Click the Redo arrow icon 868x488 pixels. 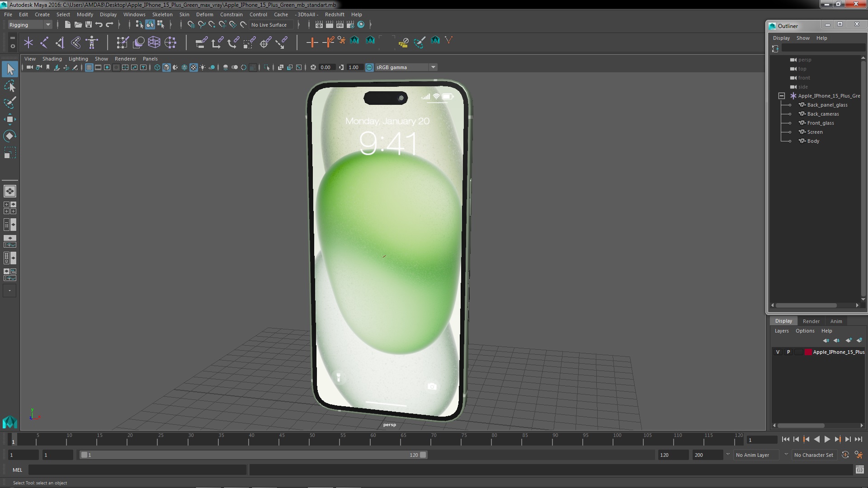pyautogui.click(x=109, y=25)
